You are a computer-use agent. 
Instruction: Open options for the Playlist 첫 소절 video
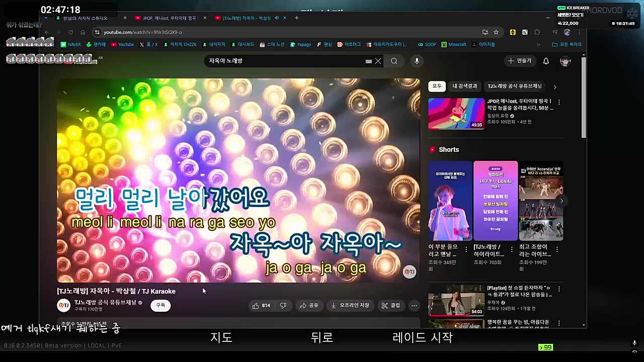558,289
